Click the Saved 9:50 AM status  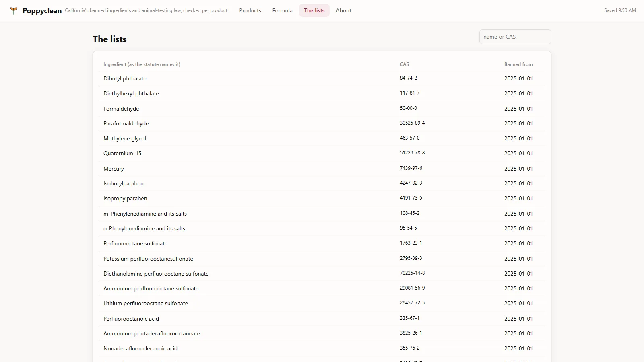[620, 10]
